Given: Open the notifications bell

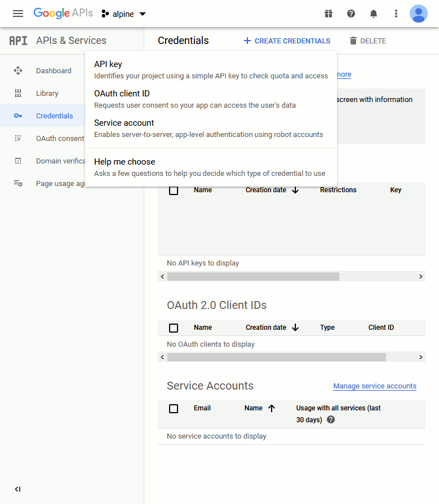Looking at the screenshot, I should 374,14.
